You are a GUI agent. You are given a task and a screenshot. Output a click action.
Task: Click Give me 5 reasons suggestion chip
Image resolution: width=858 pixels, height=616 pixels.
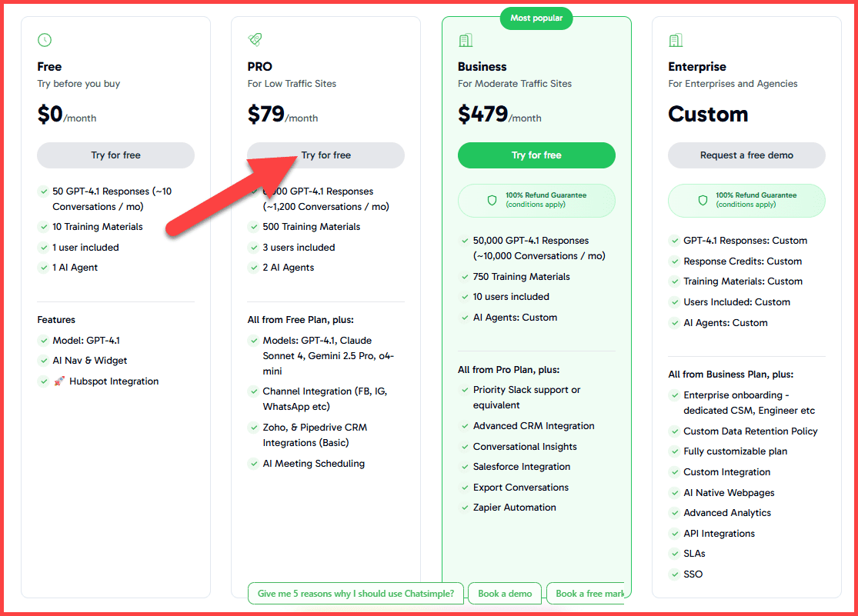[x=356, y=594]
